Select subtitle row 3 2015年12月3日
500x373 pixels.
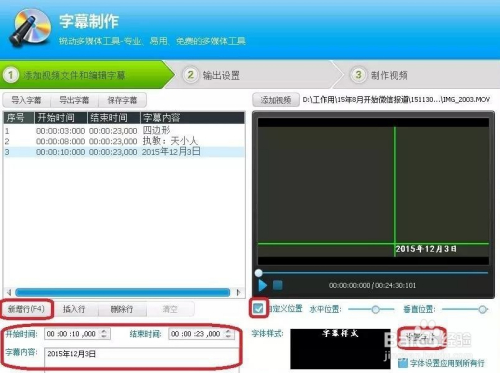coord(124,152)
